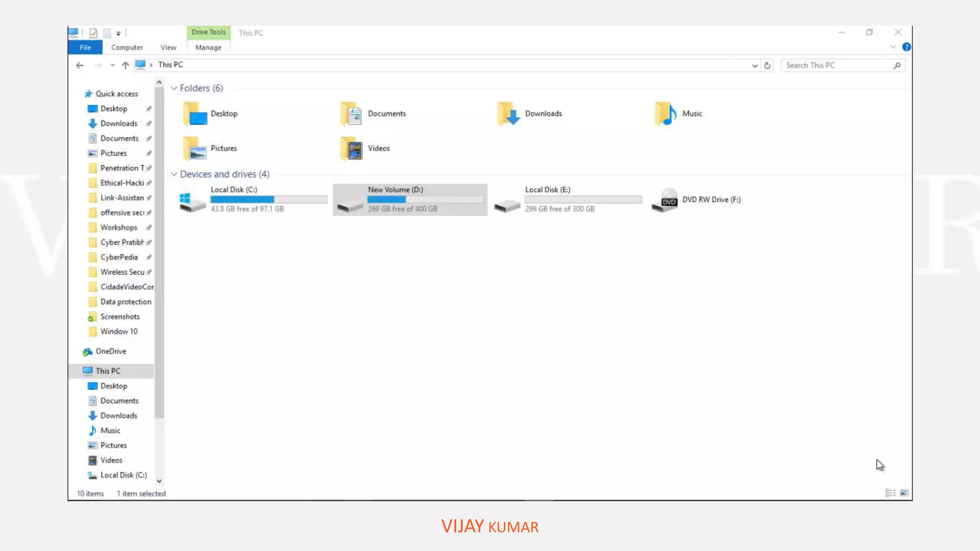Switch to large thumbnails view icon
The width and height of the screenshot is (980, 551).
pyautogui.click(x=904, y=493)
